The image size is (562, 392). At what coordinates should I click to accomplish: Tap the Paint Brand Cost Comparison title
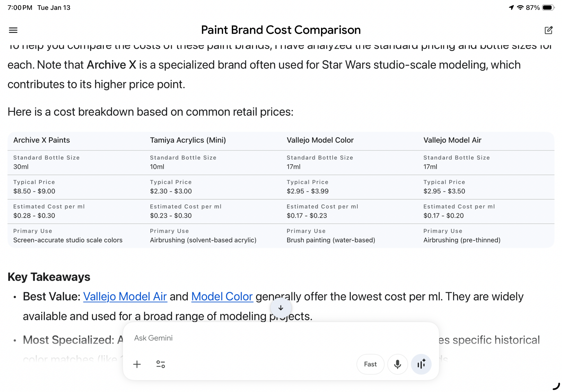[281, 30]
